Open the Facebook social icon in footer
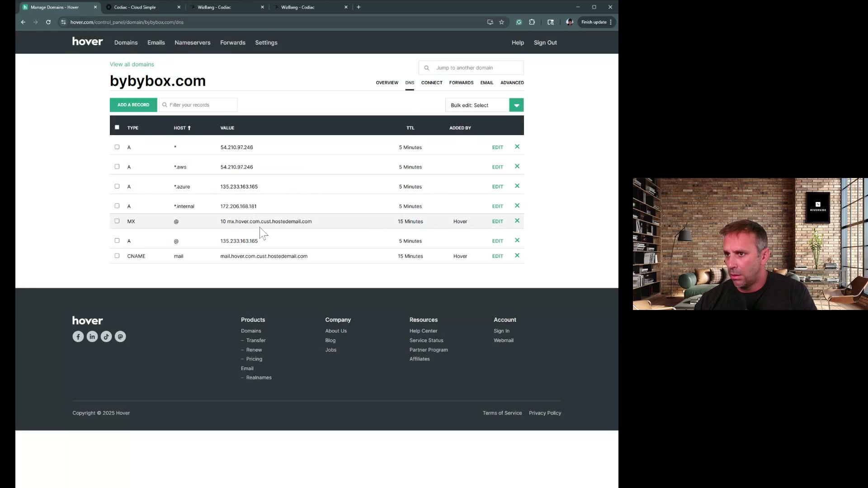Viewport: 868px width, 488px height. 78,336
